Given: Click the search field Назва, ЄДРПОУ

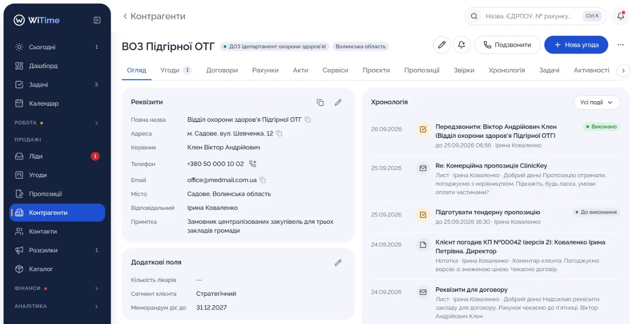Looking at the screenshot, I should click(x=535, y=16).
